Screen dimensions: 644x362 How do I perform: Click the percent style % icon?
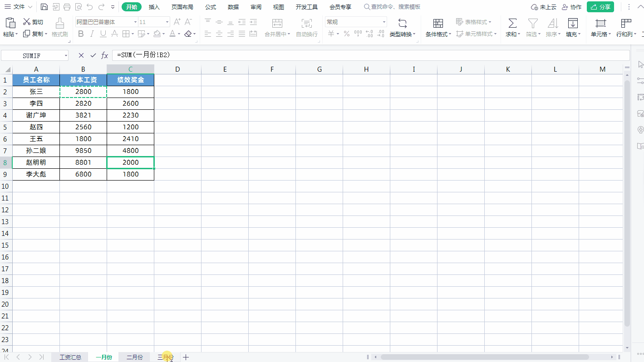[x=346, y=34]
